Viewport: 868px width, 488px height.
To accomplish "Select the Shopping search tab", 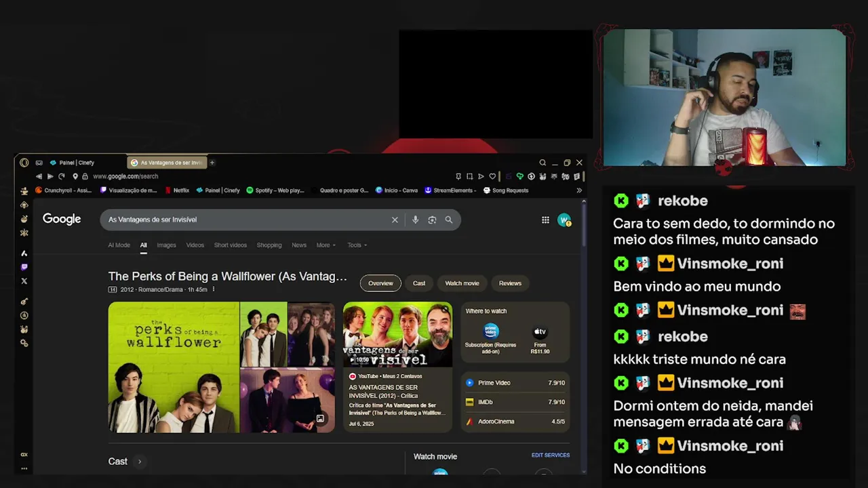I will coord(269,245).
